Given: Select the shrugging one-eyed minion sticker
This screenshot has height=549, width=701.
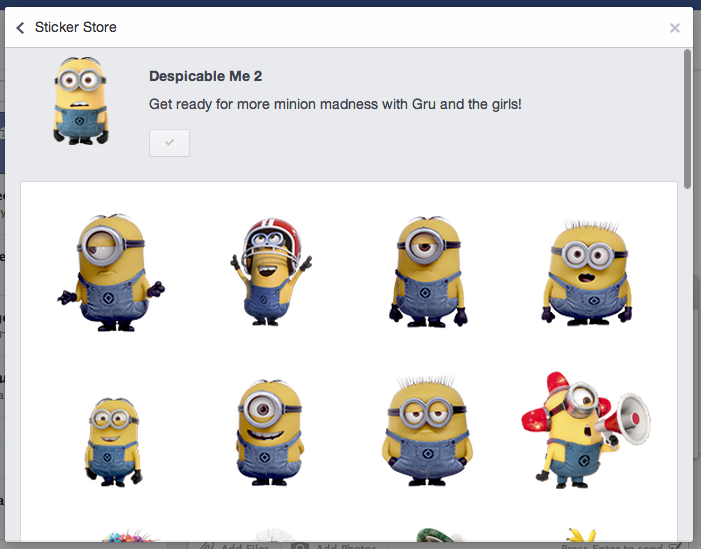Looking at the screenshot, I should coord(111,273).
